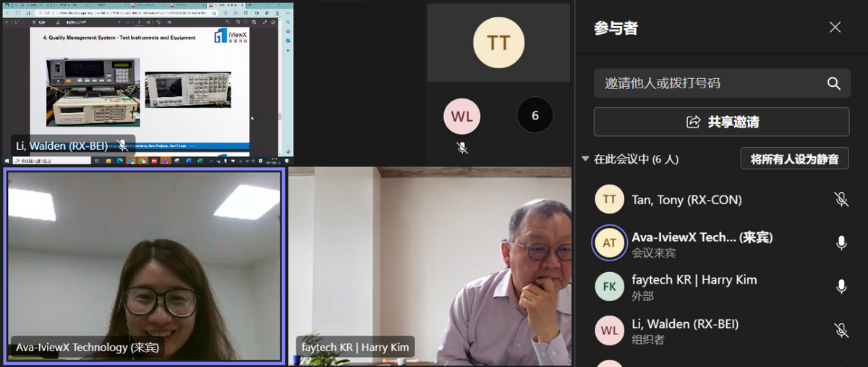The image size is (868, 367).
Task: Select the large TT avatar tile
Action: click(498, 43)
